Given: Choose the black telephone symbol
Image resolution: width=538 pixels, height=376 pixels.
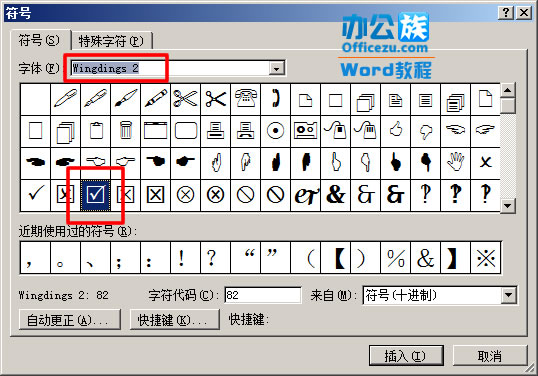Looking at the screenshot, I should coord(246,99).
